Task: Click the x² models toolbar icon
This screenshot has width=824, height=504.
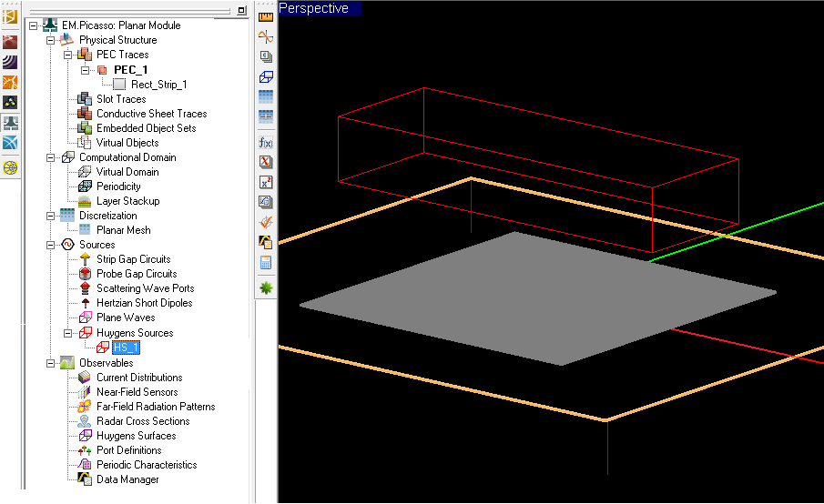Action: click(x=266, y=182)
